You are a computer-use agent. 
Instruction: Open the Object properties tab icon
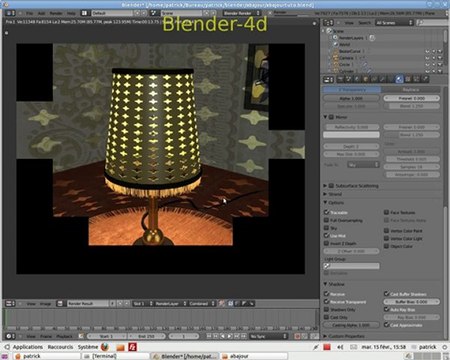pos(366,79)
